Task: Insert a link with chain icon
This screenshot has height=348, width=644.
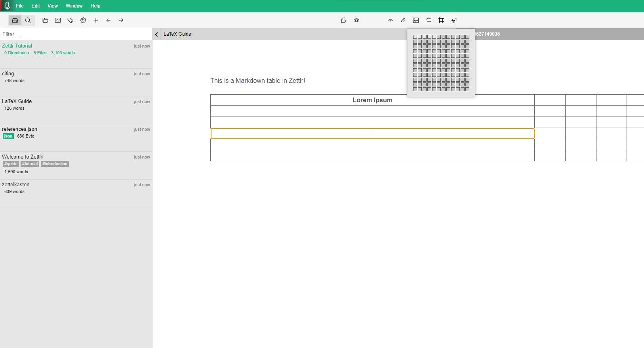Action: tap(403, 20)
